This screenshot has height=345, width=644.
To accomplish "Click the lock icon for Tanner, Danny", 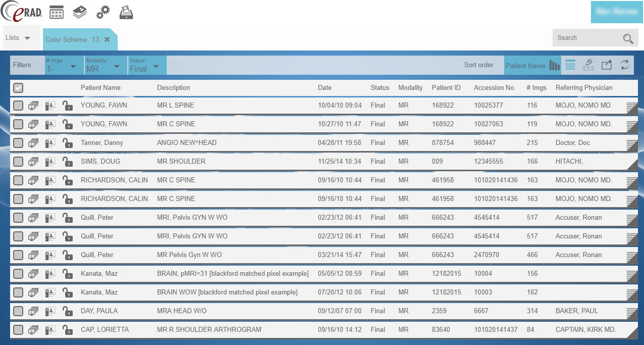I will tap(67, 143).
